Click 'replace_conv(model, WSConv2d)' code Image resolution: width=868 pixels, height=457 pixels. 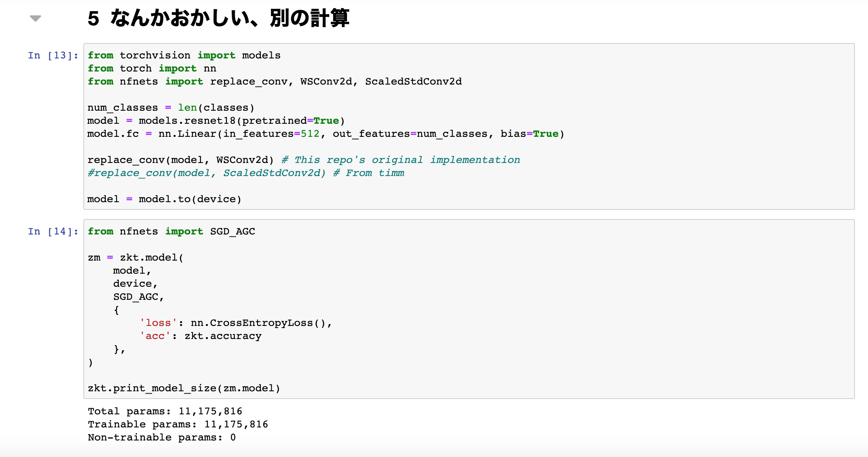coord(181,160)
